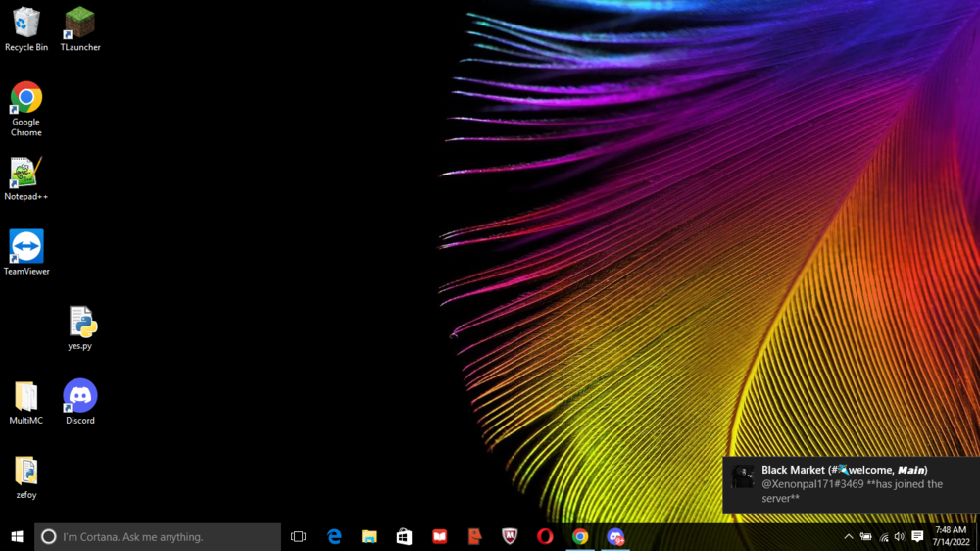This screenshot has height=551, width=980.
Task: Launch Opera browser from the taskbar
Action: [545, 536]
